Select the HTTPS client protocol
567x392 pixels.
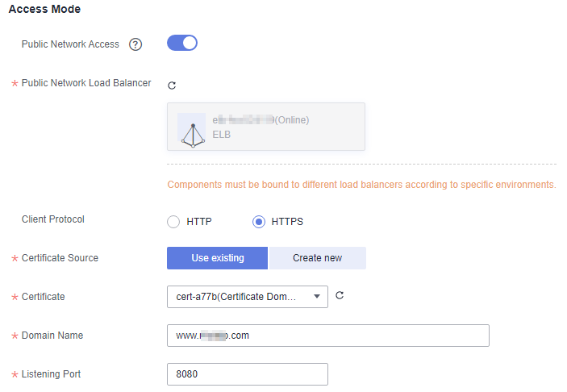259,222
